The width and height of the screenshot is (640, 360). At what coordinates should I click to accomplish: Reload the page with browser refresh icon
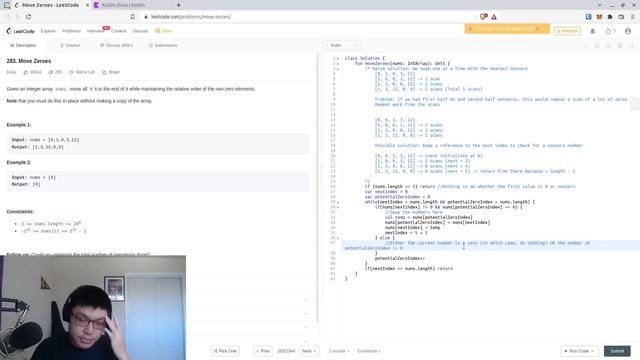[x=29, y=17]
